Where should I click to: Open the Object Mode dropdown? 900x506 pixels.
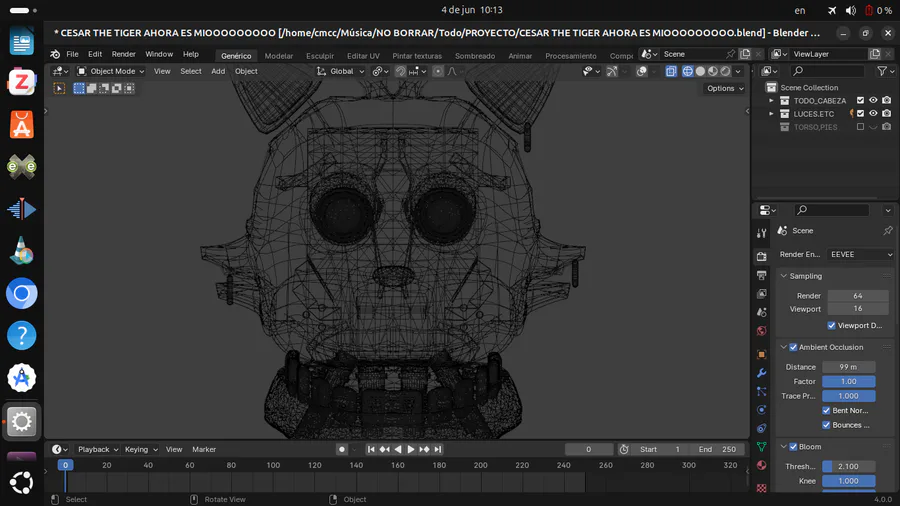[112, 71]
